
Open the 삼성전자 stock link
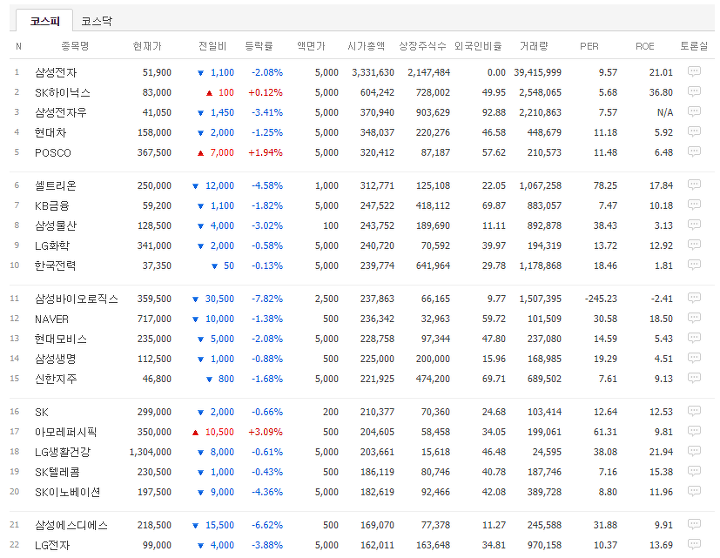(56, 73)
